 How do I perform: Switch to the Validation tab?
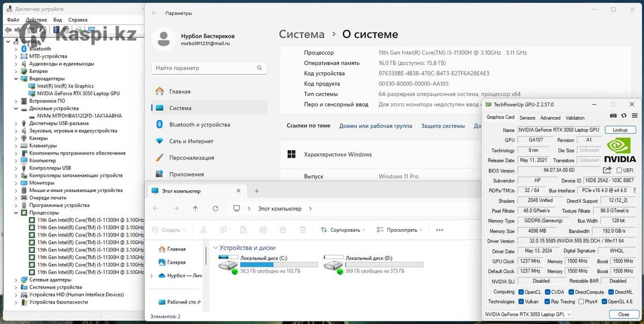(x=575, y=118)
